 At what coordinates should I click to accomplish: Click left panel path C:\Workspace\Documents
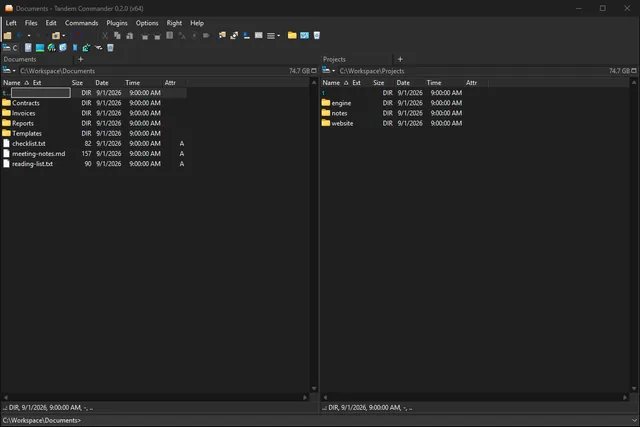pyautogui.click(x=58, y=71)
